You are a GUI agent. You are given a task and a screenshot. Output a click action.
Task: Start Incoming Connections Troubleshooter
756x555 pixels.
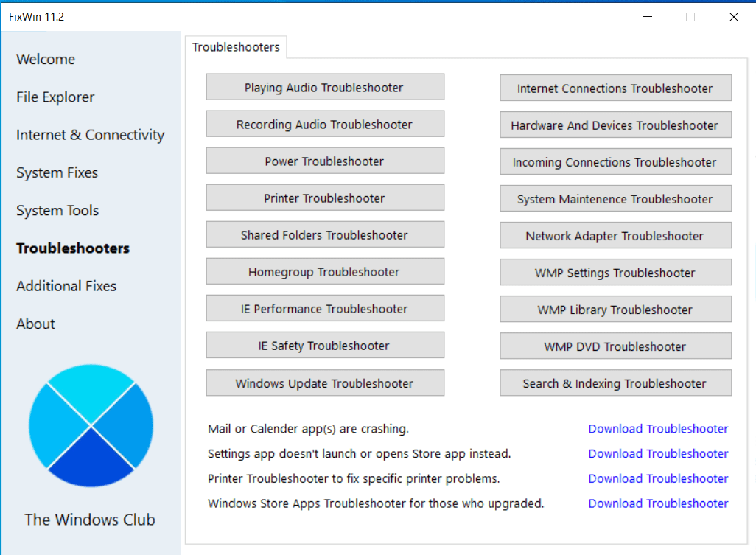616,161
